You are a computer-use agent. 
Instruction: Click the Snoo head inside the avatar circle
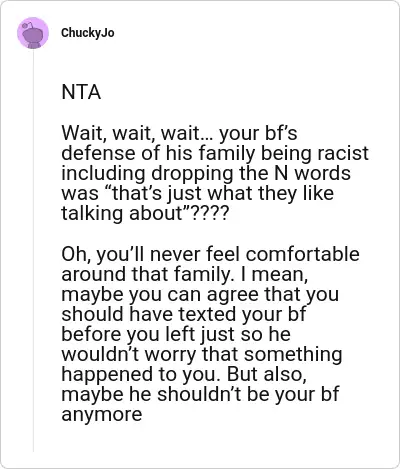coord(33,33)
